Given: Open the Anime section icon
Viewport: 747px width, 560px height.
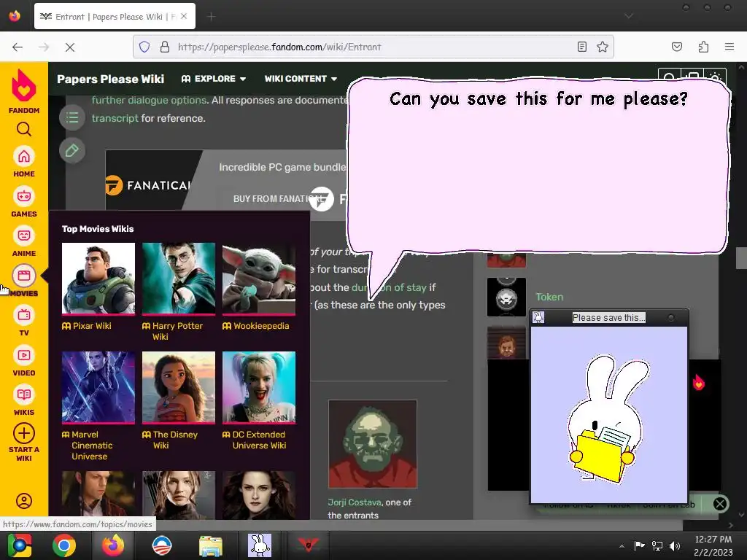Looking at the screenshot, I should pos(24,236).
